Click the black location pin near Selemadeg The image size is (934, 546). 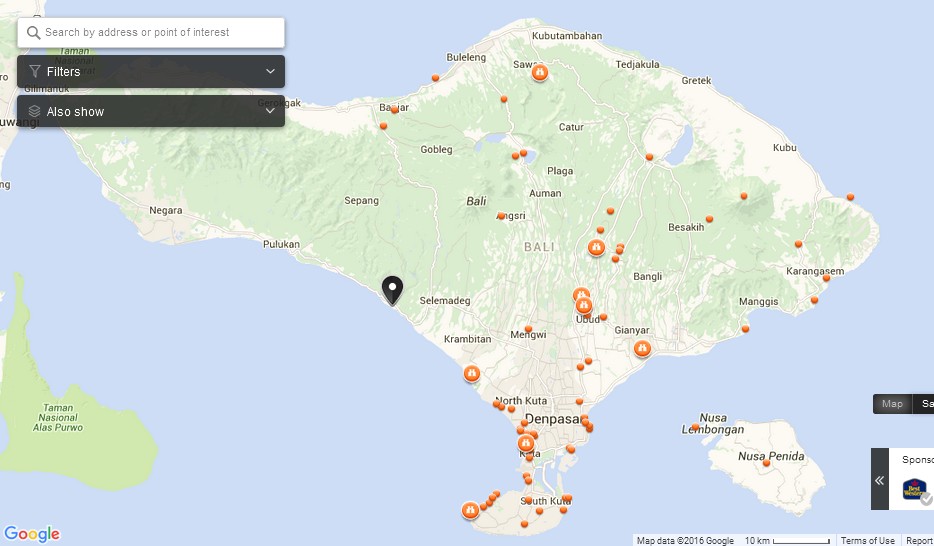pyautogui.click(x=392, y=291)
